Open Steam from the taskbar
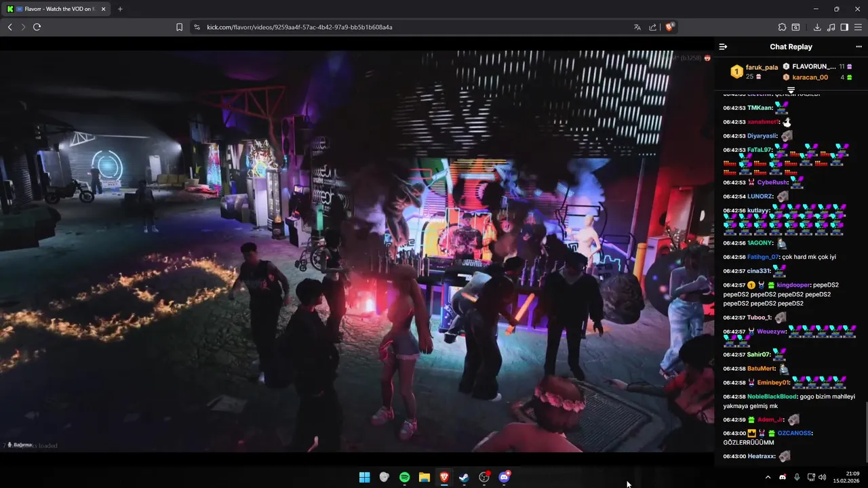The image size is (868, 488). (464, 477)
